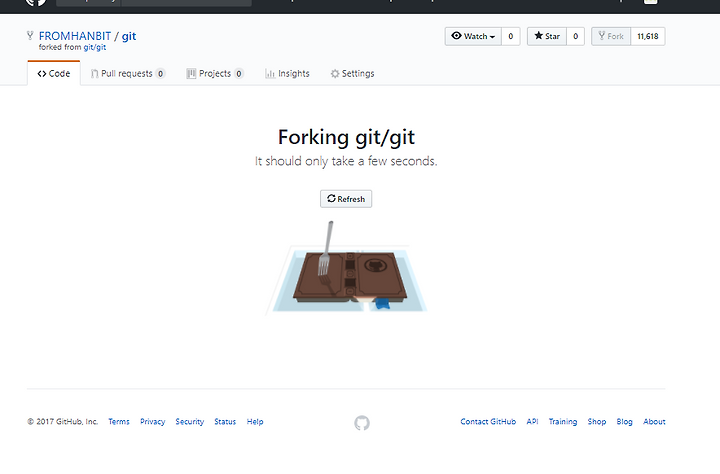Star the repository with the Star button
Viewport: 720px width, 474px height.
547,36
